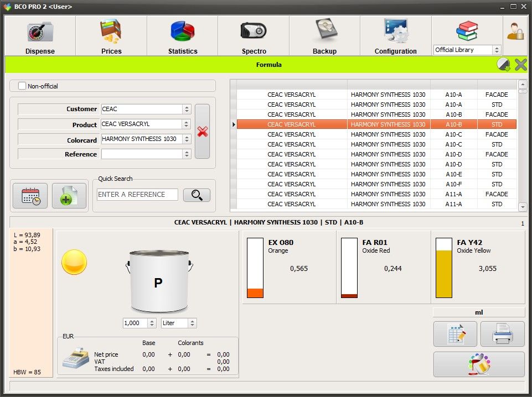Adjust the 1,000 quantity stepper

pyautogui.click(x=152, y=323)
